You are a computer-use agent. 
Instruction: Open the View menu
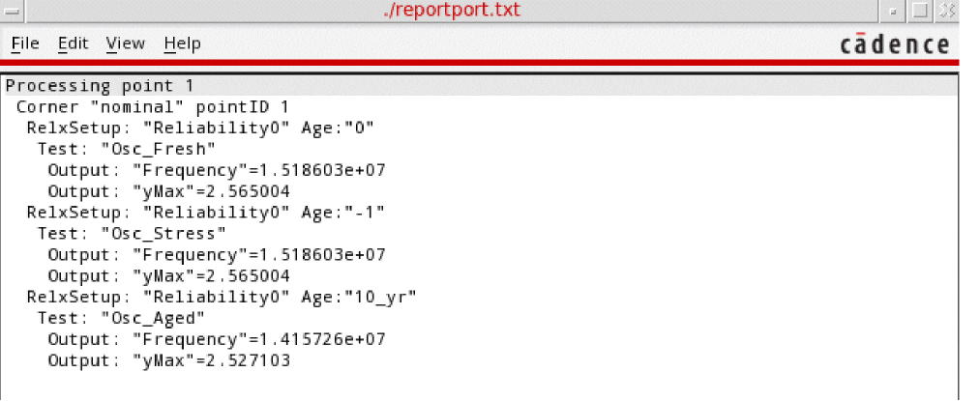coord(125,43)
